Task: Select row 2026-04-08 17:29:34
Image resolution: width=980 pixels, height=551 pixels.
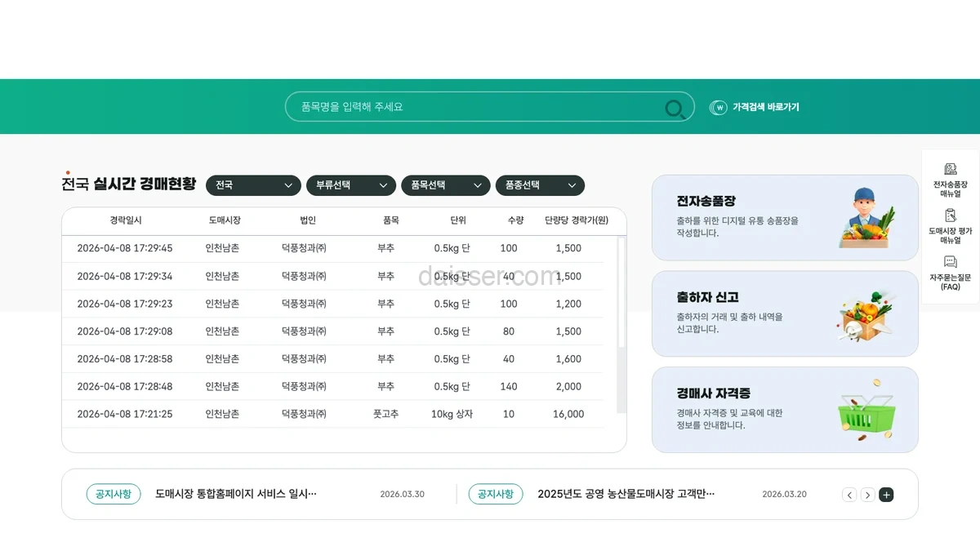Action: (333, 276)
